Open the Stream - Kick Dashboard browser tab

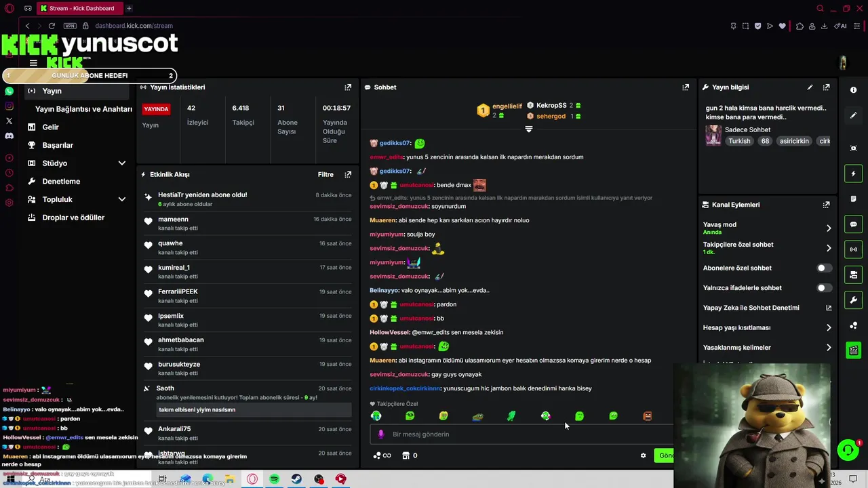click(x=79, y=8)
